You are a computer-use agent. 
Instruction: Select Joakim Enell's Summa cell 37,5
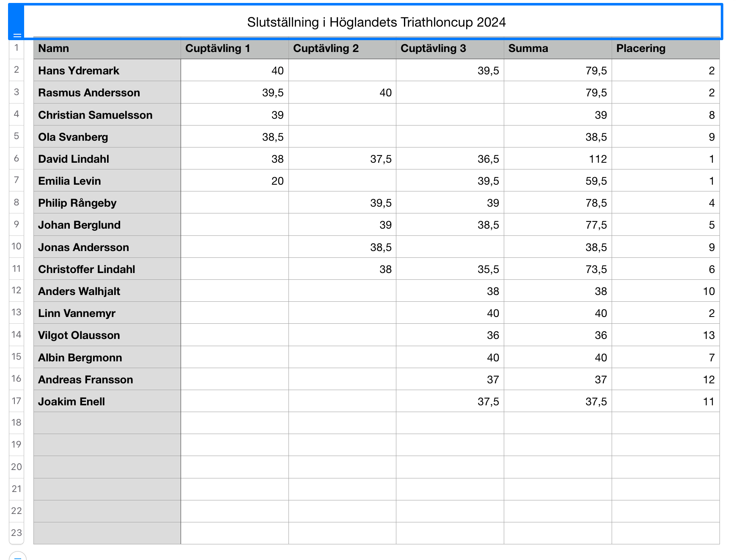pos(557,402)
